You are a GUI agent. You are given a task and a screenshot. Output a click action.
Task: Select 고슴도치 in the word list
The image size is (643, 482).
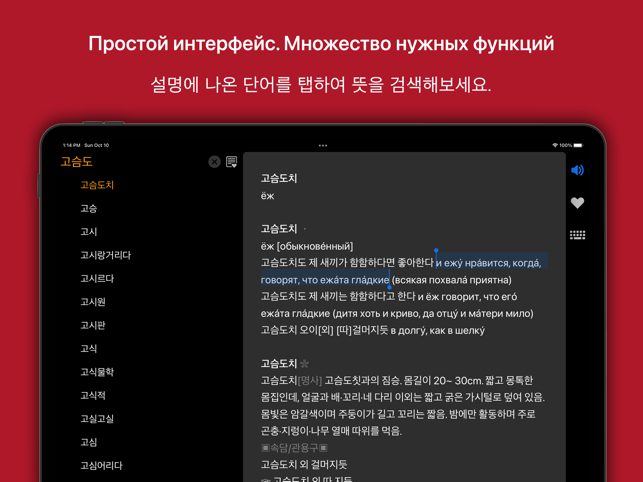coord(97,185)
